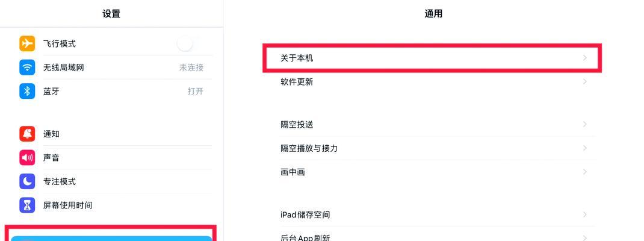Click the chevron next to 软件更新
This screenshot has width=644, height=241.
click(x=585, y=82)
